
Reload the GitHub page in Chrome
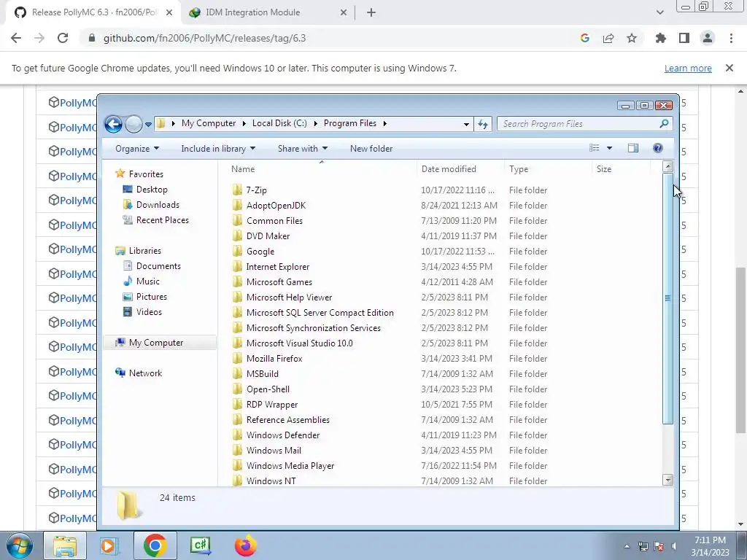tap(63, 38)
